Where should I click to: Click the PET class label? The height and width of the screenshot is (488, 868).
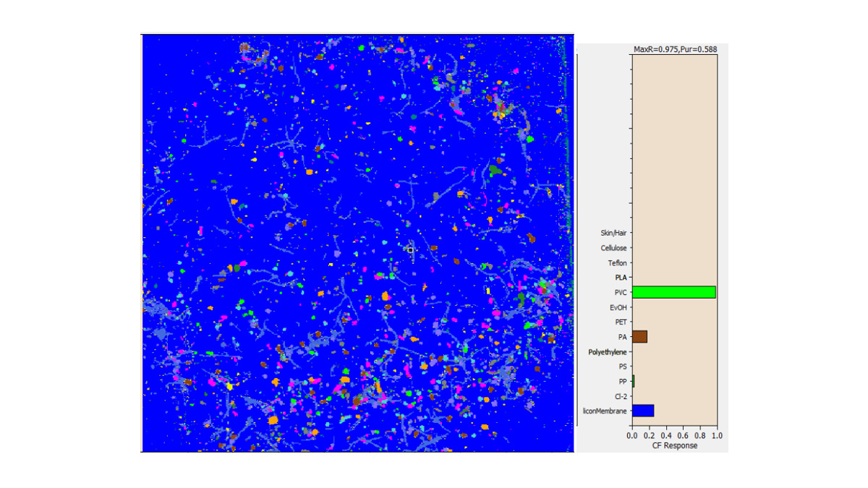621,322
